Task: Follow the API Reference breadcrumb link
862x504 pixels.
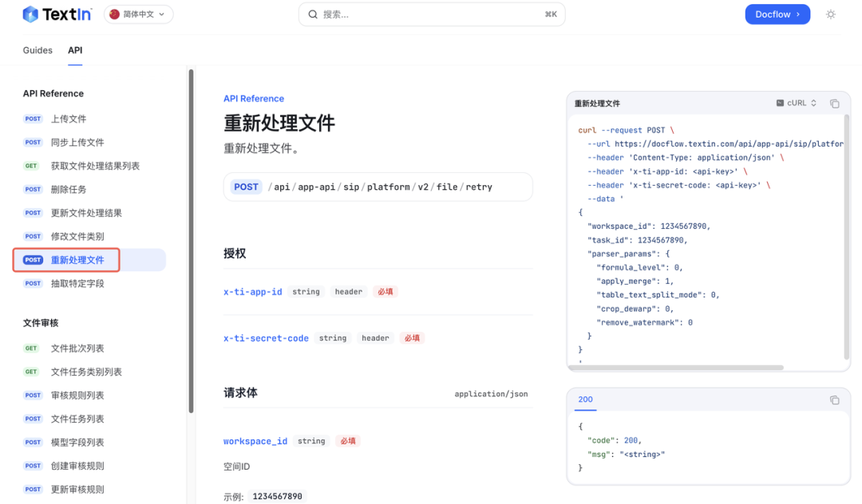Action: pos(253,99)
